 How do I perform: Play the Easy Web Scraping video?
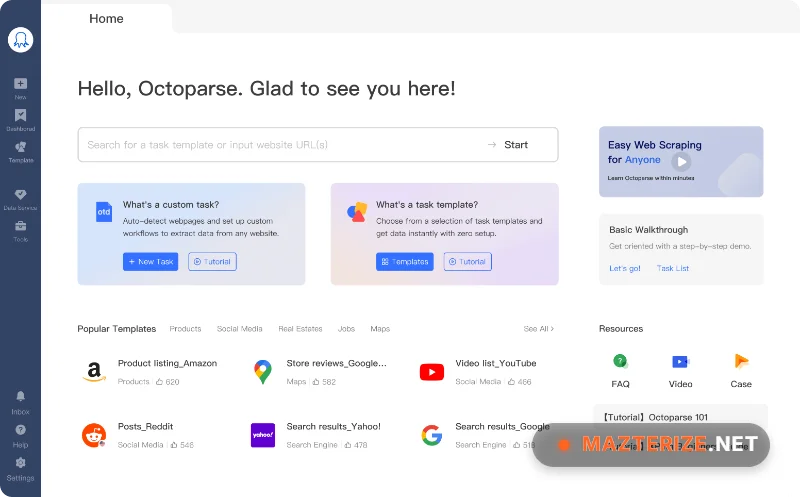click(681, 162)
